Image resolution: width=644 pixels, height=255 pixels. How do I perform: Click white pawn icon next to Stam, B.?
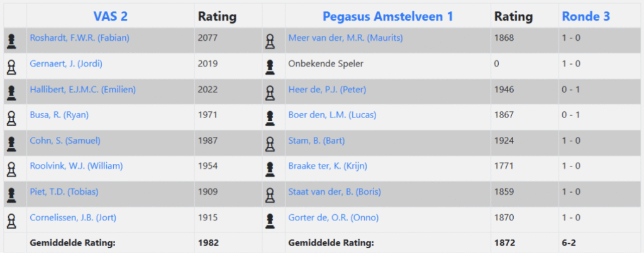tap(269, 144)
